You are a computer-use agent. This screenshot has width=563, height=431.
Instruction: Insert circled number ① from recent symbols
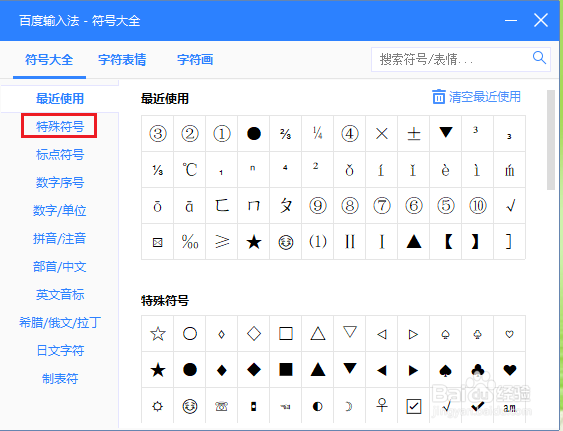[222, 134]
